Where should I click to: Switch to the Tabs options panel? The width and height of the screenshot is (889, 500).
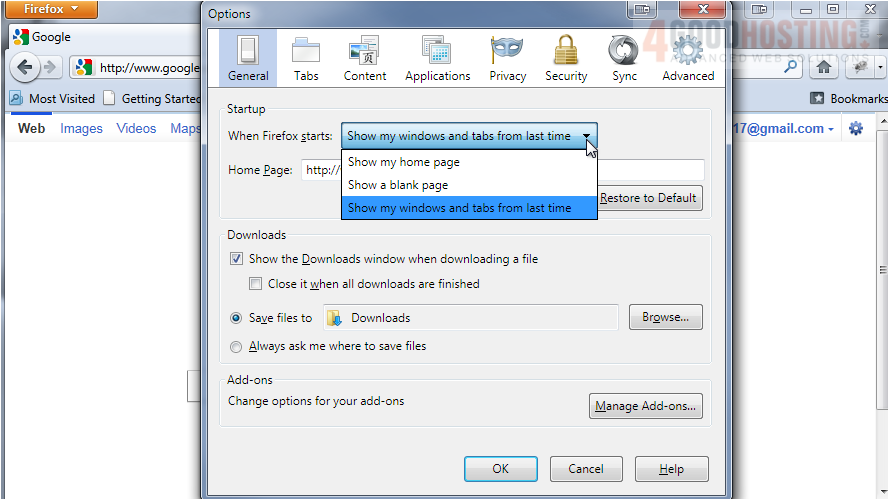pos(306,59)
